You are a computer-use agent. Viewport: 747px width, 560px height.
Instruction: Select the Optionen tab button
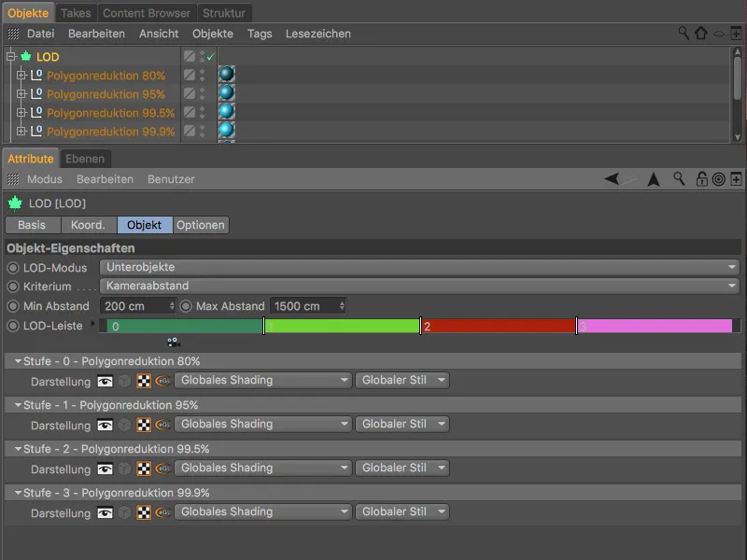[201, 225]
